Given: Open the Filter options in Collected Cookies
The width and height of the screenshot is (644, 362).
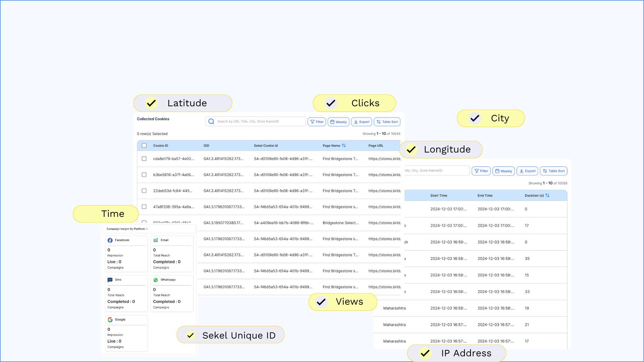Looking at the screenshot, I should (317, 122).
